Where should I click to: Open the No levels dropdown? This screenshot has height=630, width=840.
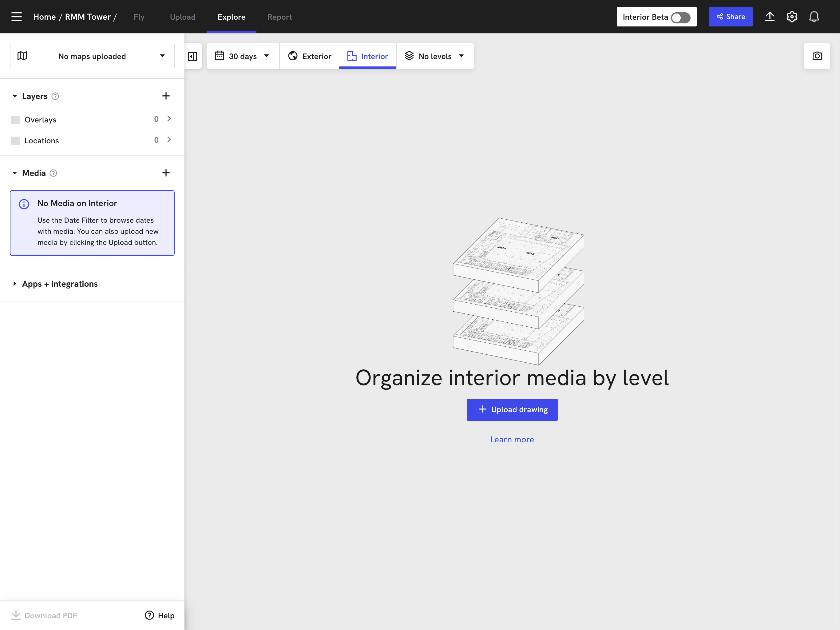tap(434, 56)
